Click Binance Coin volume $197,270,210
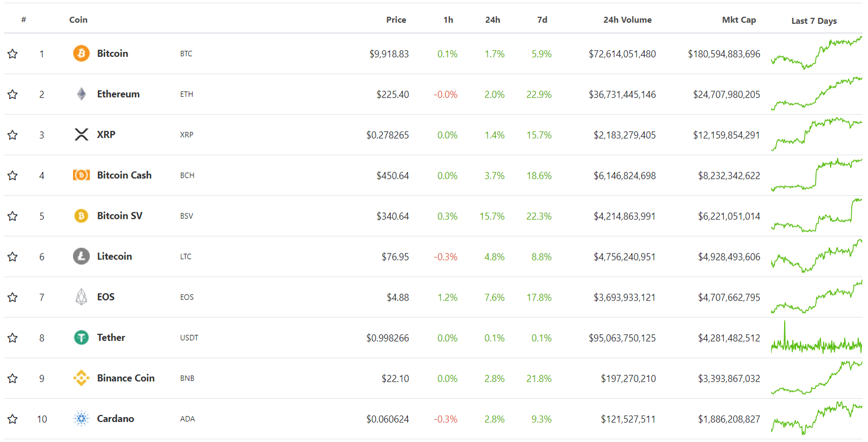 [628, 379]
